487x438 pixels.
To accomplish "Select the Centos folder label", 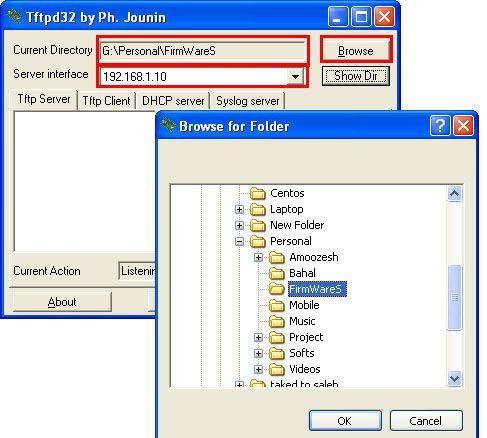I will pos(287,193).
